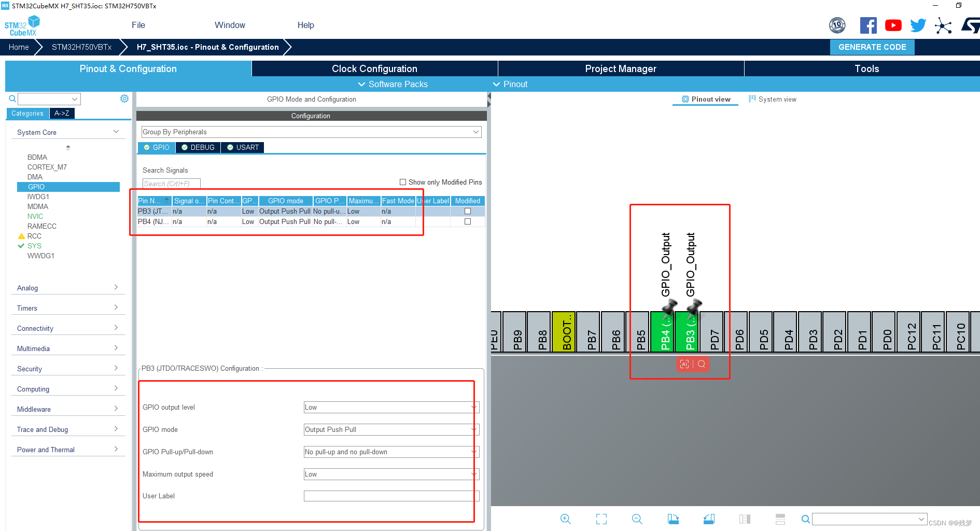Image resolution: width=980 pixels, height=531 pixels.
Task: Zoom out of the pinout view
Action: [637, 519]
